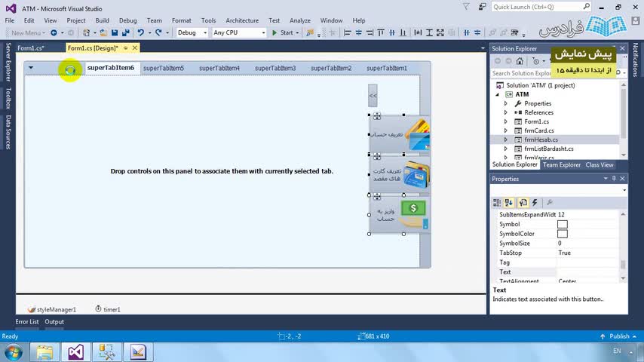The width and height of the screenshot is (644, 362).
Task: Click the feedback icon beside Quick Launch
Action: tap(482, 7)
